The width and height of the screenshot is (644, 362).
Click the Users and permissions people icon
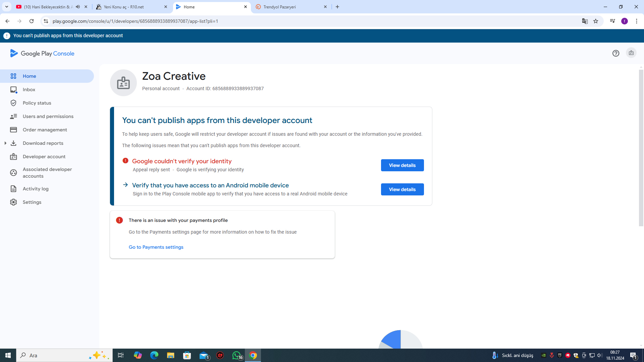coord(13,116)
